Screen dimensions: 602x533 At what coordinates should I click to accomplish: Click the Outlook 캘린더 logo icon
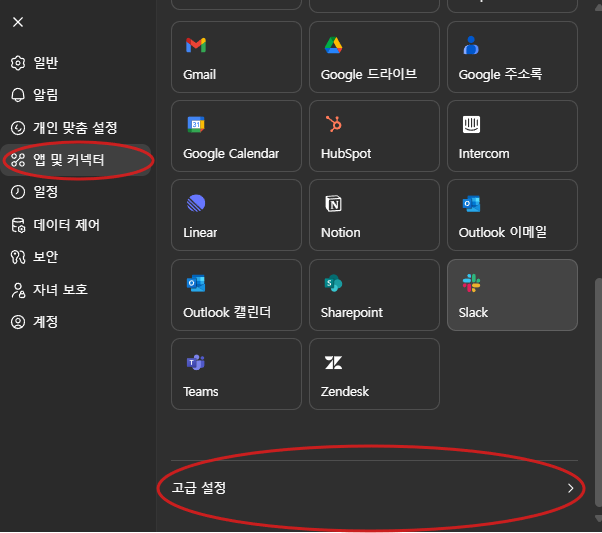point(196,283)
